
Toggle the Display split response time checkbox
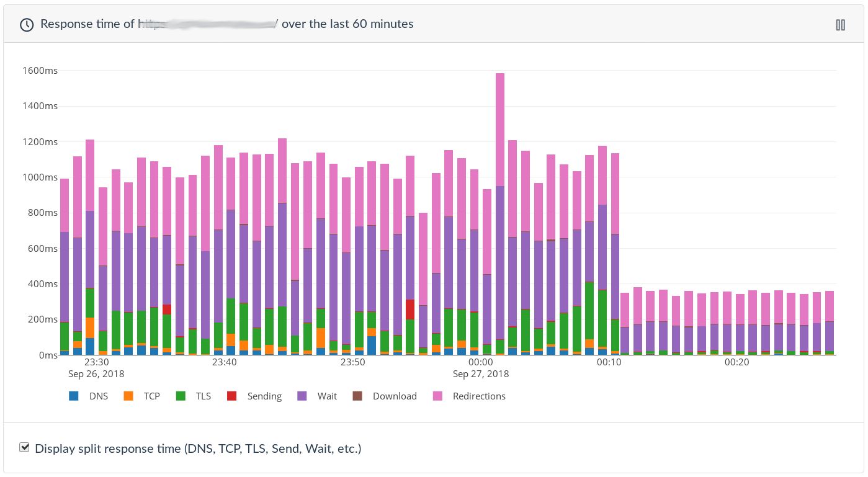point(24,447)
